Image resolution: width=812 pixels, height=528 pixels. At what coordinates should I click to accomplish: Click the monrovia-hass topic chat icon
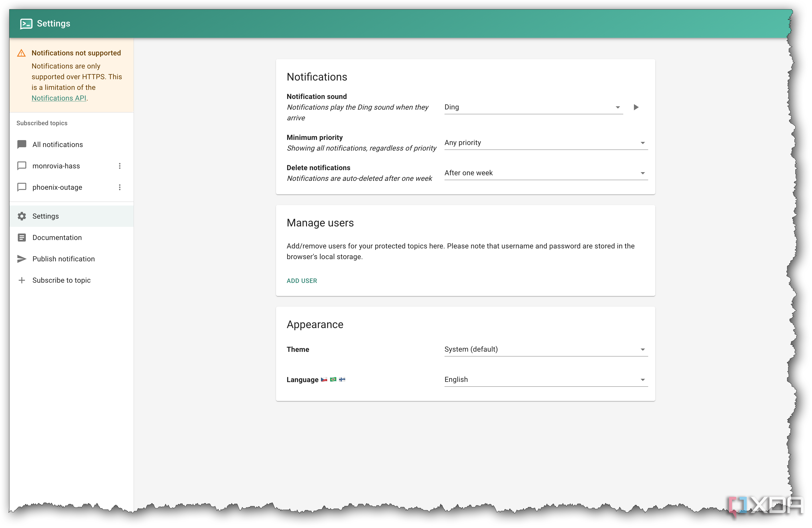pyautogui.click(x=22, y=166)
